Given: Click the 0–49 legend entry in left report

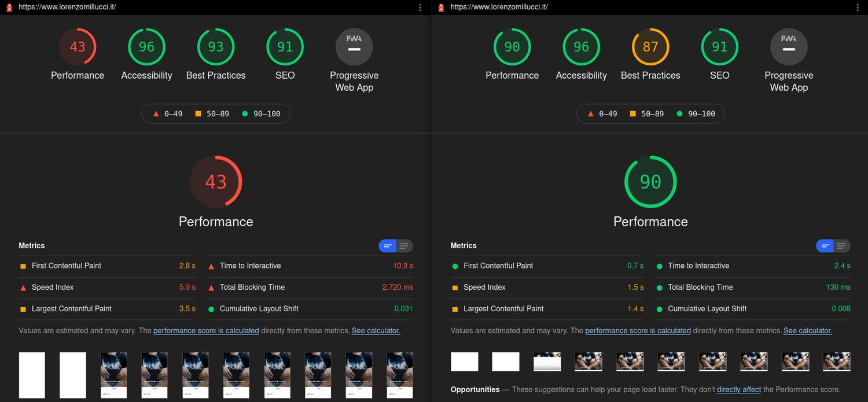Looking at the screenshot, I should [167, 114].
